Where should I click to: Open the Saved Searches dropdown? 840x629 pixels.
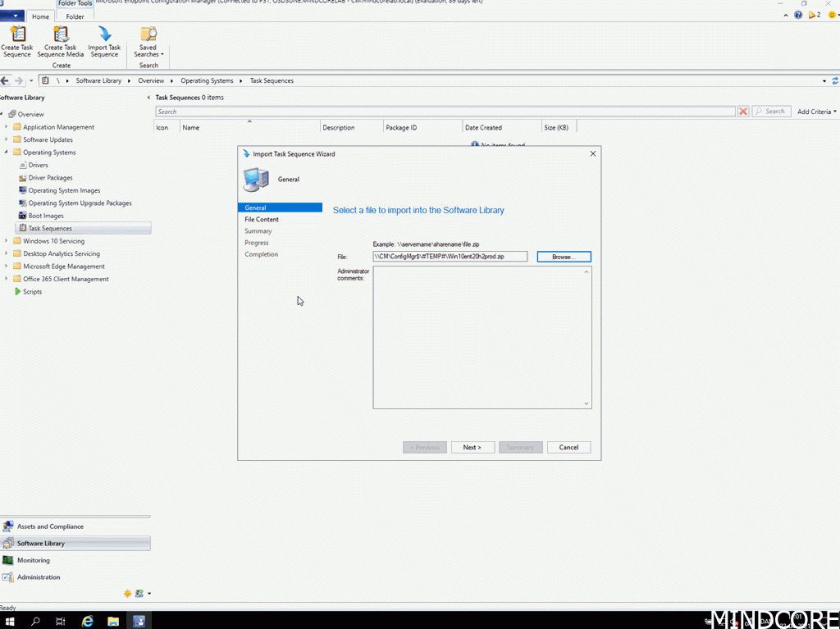[x=148, y=43]
